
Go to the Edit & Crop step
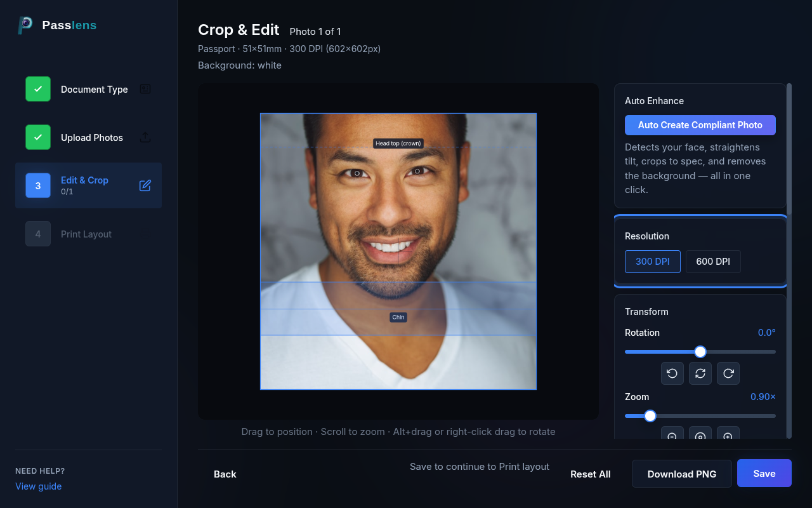point(89,185)
